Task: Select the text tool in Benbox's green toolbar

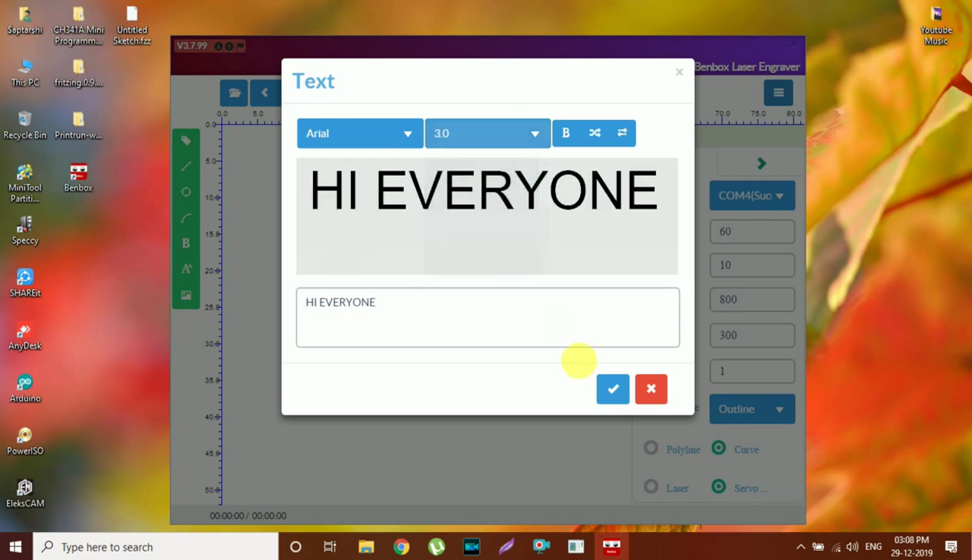Action: tap(186, 269)
